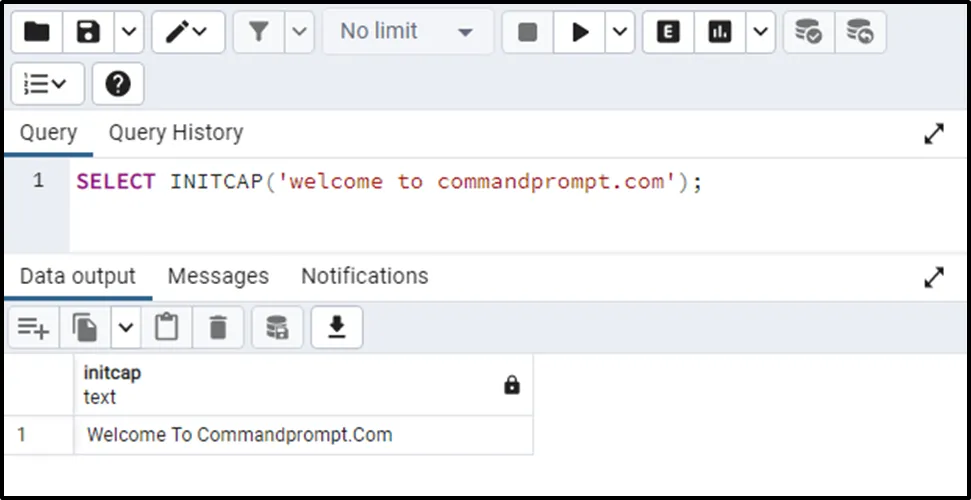Click the Open File folder icon

coord(37,32)
